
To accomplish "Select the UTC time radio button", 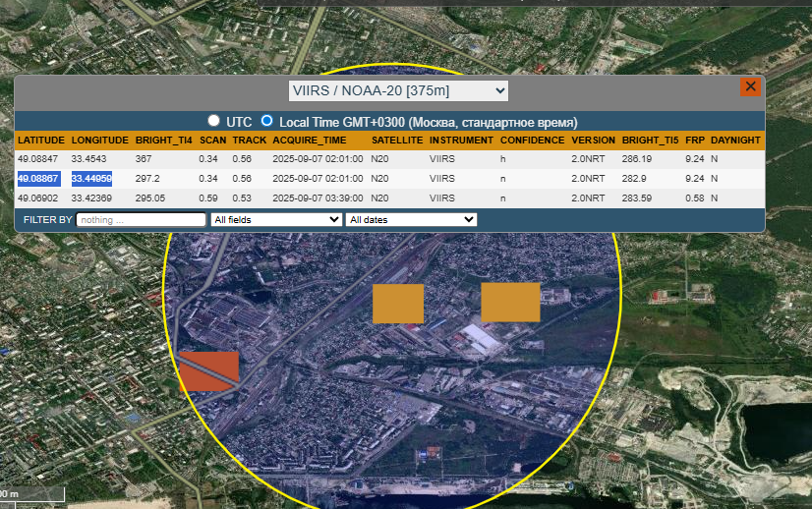I will (213, 121).
